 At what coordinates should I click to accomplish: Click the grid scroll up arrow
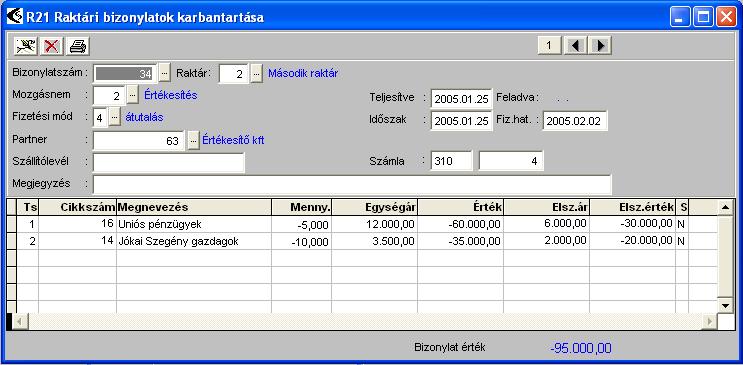[x=725, y=207]
